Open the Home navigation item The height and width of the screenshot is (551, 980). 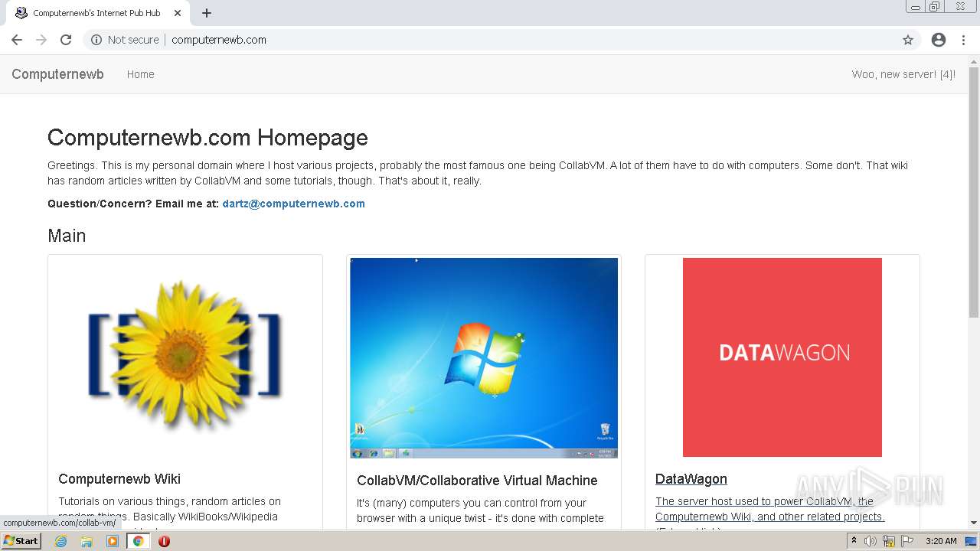point(141,74)
